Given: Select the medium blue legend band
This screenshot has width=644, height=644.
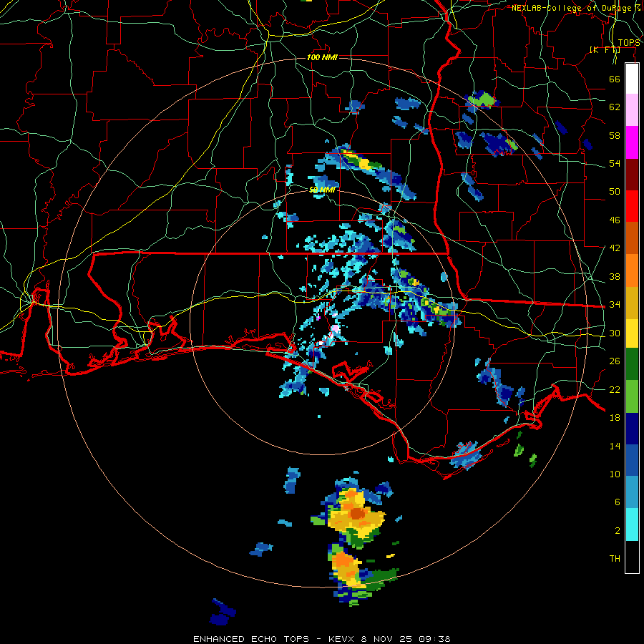Looking at the screenshot, I should (632, 460).
